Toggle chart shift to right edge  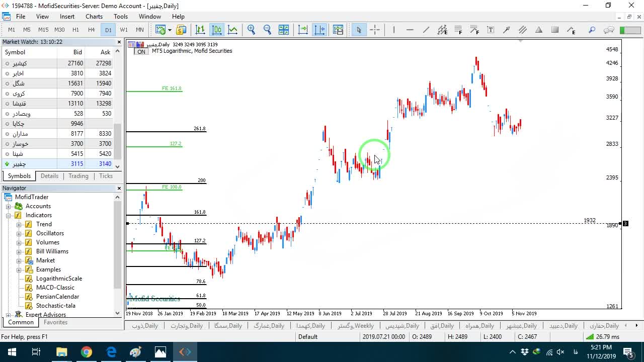303,30
